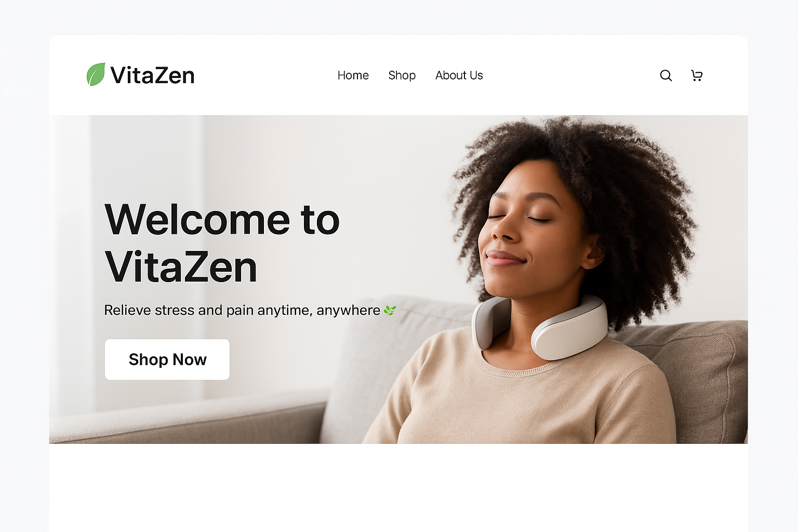The image size is (798, 532).
Task: Click the large "VitaZen" word in hero headline
Action: [x=181, y=268]
